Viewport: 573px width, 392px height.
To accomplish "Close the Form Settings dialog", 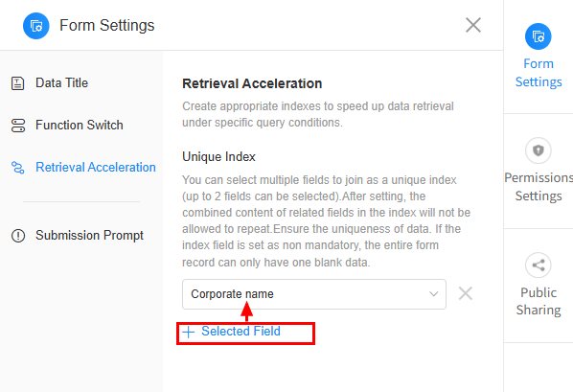I will tap(473, 25).
